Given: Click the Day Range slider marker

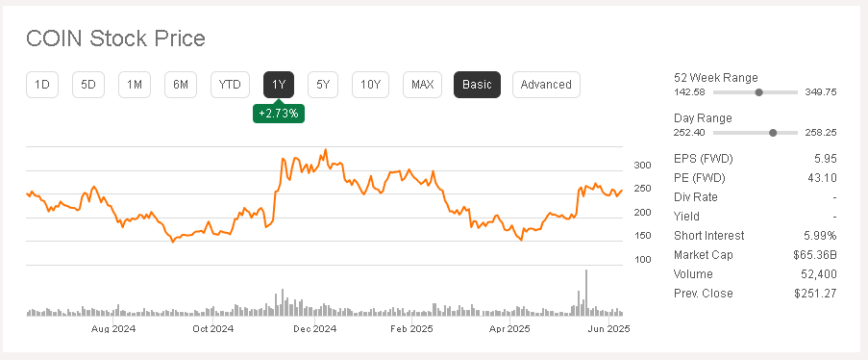Looking at the screenshot, I should coord(774,133).
